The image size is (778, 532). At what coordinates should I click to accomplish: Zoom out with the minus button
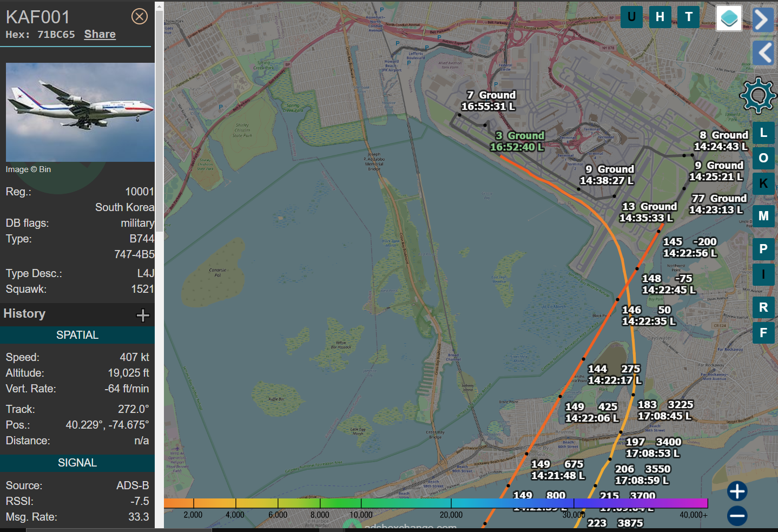tap(737, 516)
